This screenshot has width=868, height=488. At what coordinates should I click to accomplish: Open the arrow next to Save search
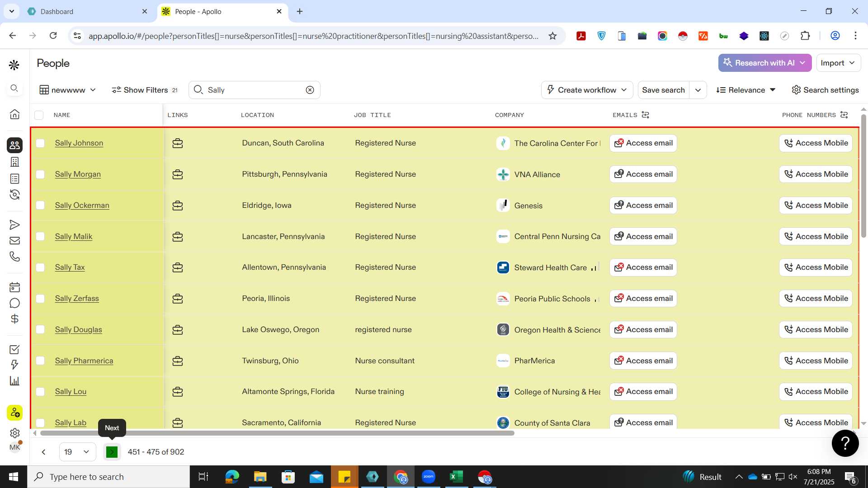click(x=698, y=90)
